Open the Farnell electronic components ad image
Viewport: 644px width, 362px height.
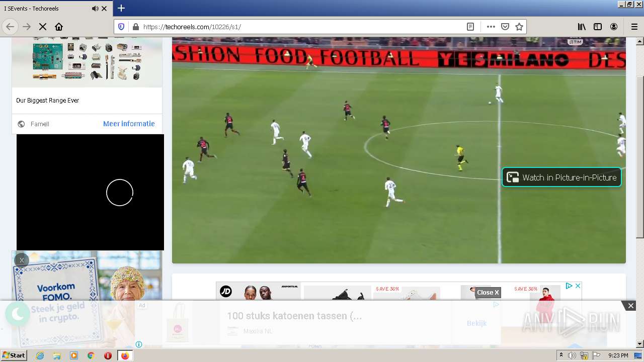87,61
